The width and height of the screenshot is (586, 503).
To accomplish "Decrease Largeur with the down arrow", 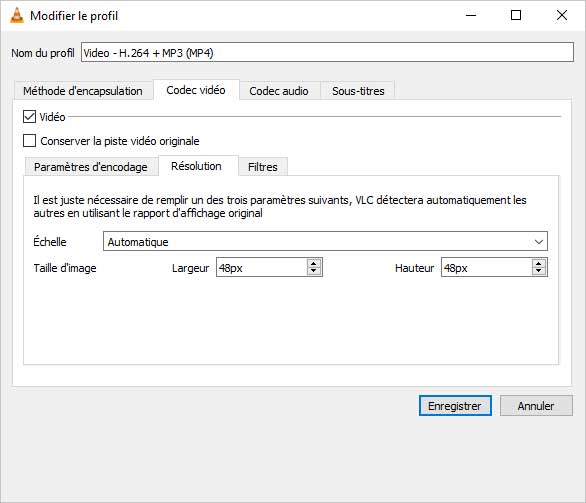I will click(314, 271).
